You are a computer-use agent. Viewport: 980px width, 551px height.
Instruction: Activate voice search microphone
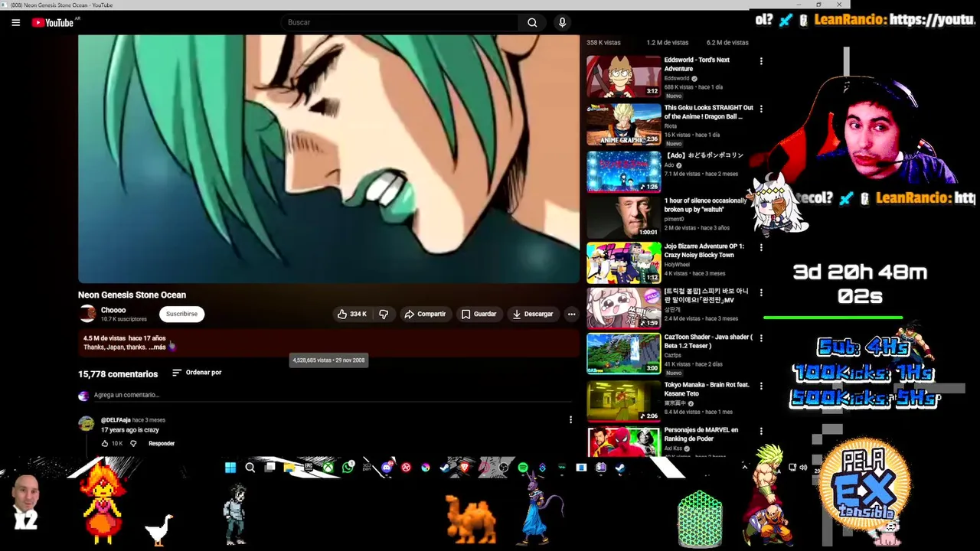562,22
